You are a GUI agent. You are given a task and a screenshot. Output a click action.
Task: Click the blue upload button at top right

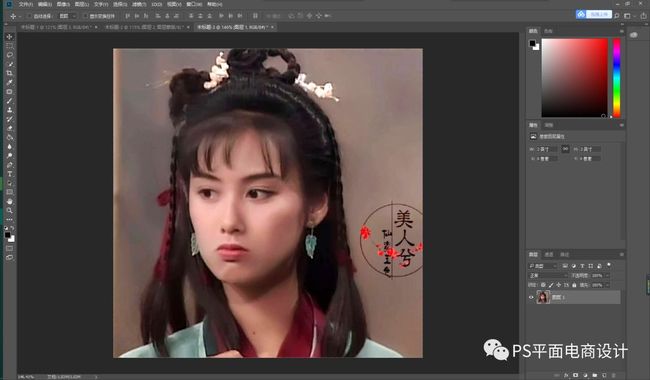(594, 15)
